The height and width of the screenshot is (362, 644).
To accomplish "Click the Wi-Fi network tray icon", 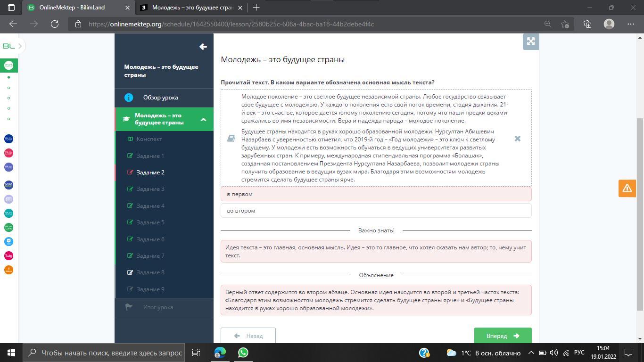I will tap(566, 353).
